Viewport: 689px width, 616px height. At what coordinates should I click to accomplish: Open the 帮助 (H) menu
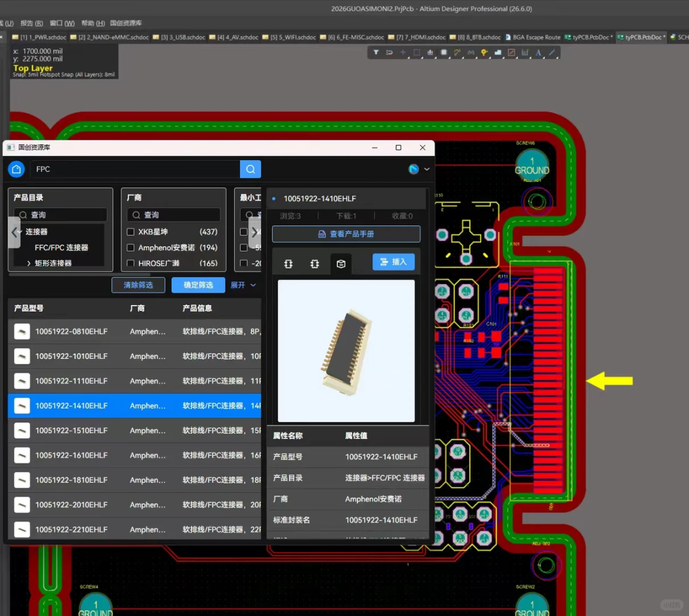coord(93,23)
